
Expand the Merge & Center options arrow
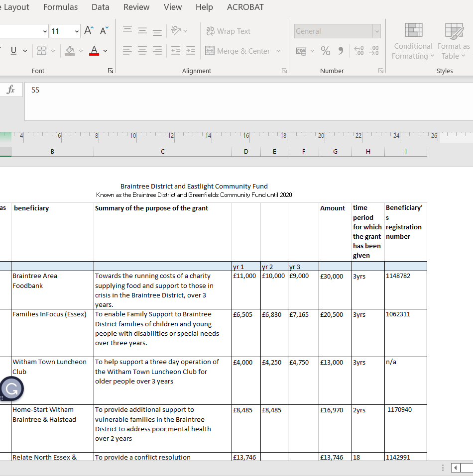pos(278,51)
